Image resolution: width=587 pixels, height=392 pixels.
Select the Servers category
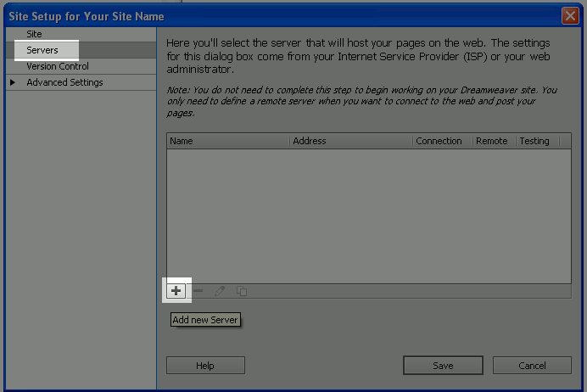point(42,50)
